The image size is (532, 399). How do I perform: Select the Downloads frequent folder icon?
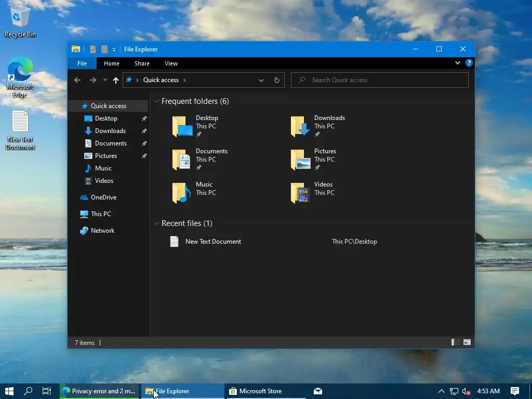point(301,126)
